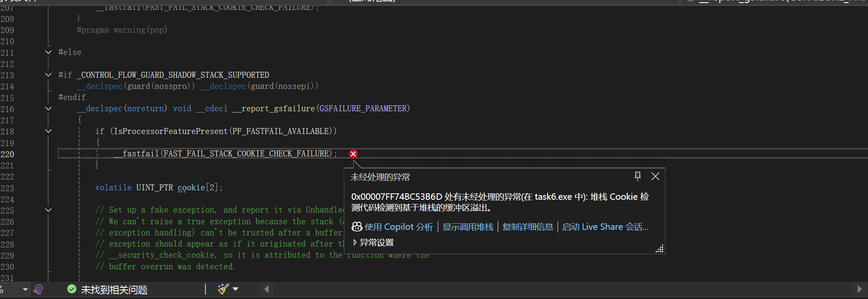This screenshot has height=299, width=868.
Task: Click the exception popup resize grip
Action: [x=660, y=248]
